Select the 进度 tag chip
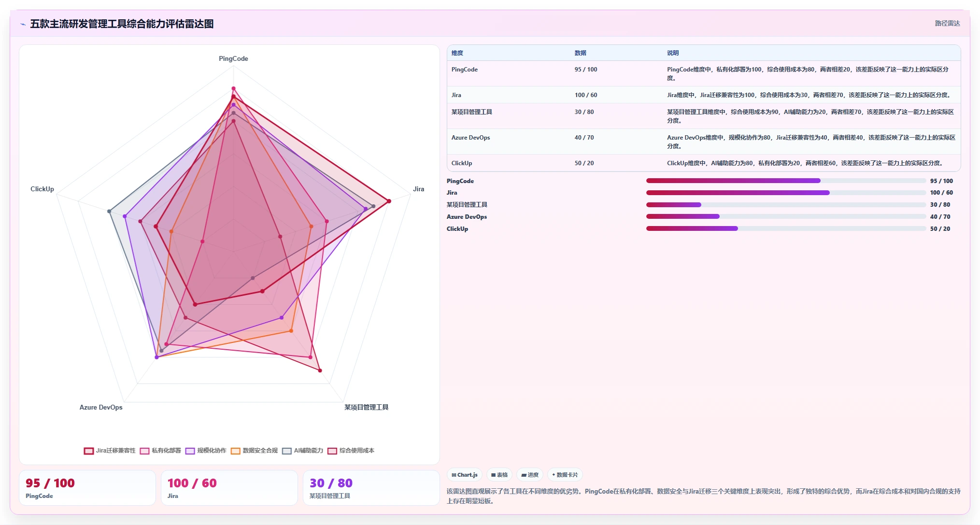980x525 pixels. (530, 475)
